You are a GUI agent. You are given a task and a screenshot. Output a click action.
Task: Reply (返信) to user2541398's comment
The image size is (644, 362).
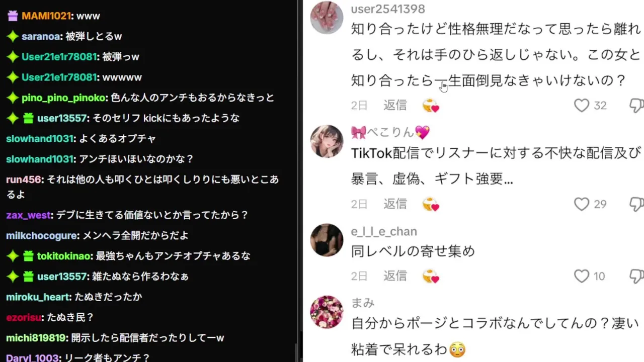pyautogui.click(x=395, y=105)
